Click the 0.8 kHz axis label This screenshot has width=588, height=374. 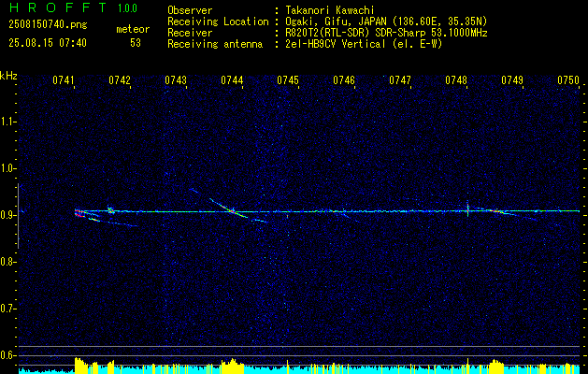click(7, 262)
